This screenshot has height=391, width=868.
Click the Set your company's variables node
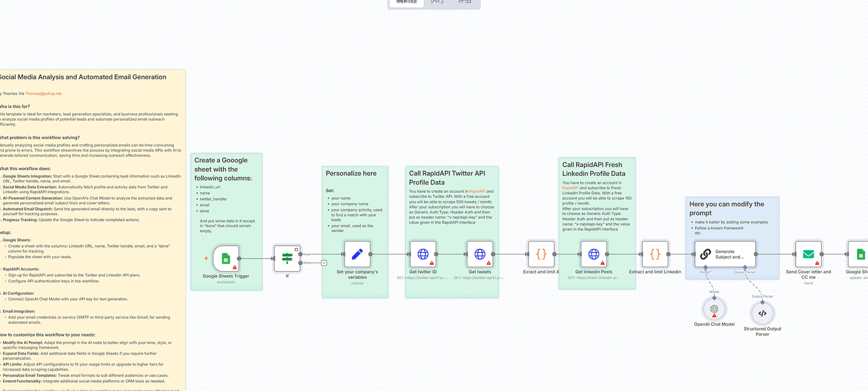(357, 254)
